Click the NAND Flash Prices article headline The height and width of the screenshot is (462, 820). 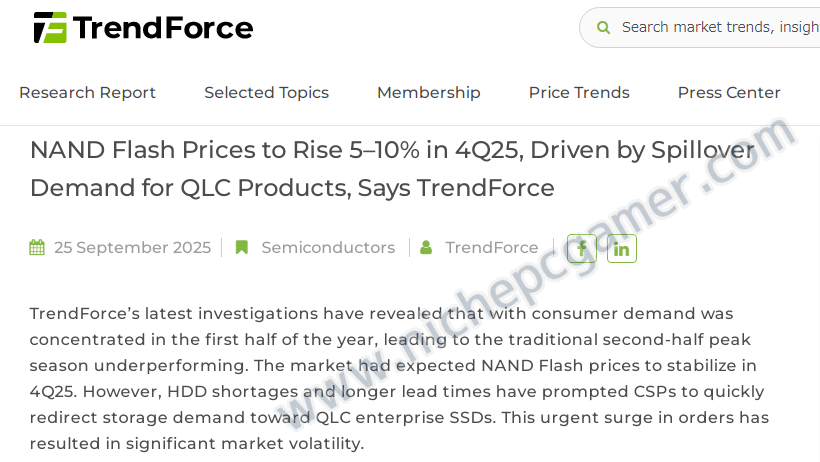392,169
